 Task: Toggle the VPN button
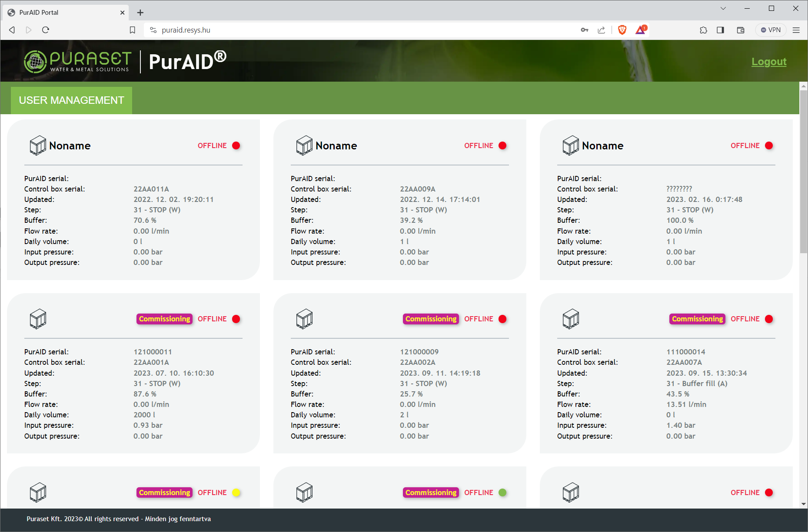coord(771,30)
